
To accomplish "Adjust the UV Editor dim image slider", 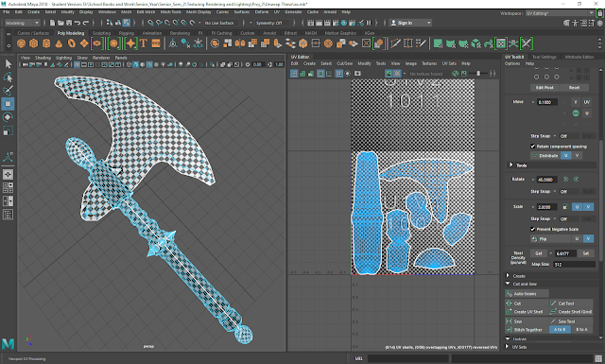I will click(479, 74).
